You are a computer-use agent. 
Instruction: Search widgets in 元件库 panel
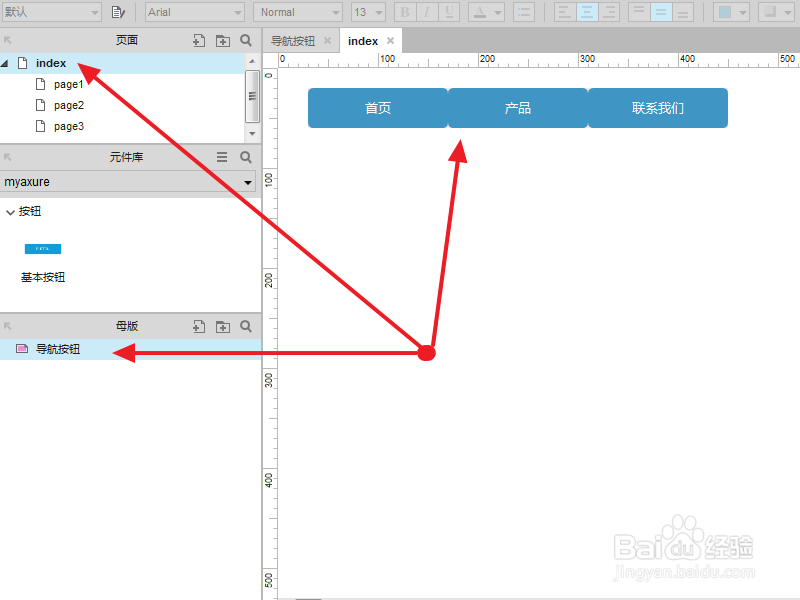pos(246,157)
